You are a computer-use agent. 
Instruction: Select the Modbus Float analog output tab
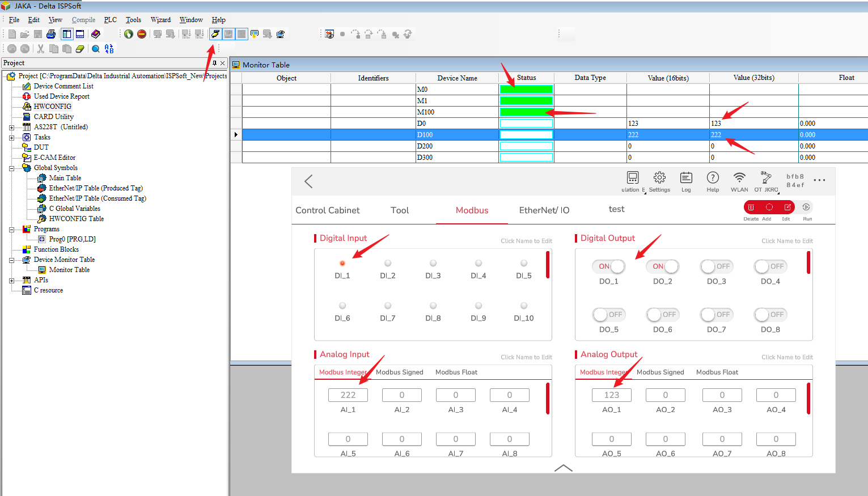(717, 372)
